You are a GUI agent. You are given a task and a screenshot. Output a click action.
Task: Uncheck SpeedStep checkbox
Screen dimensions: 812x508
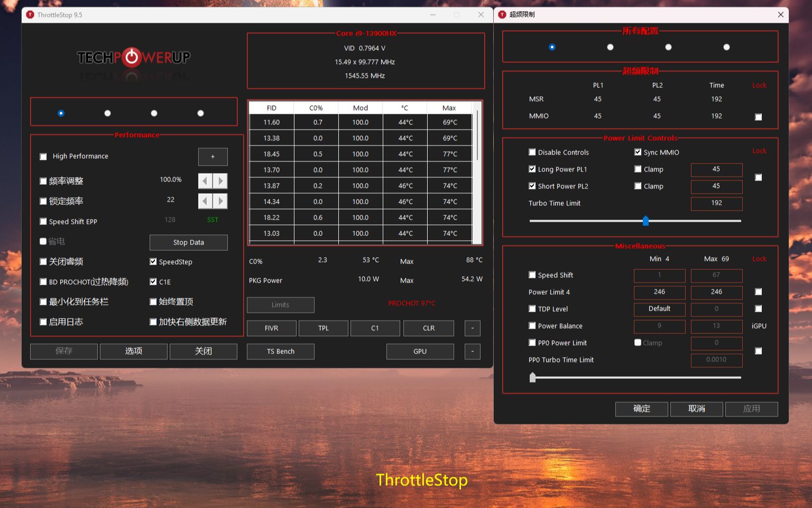(x=153, y=261)
